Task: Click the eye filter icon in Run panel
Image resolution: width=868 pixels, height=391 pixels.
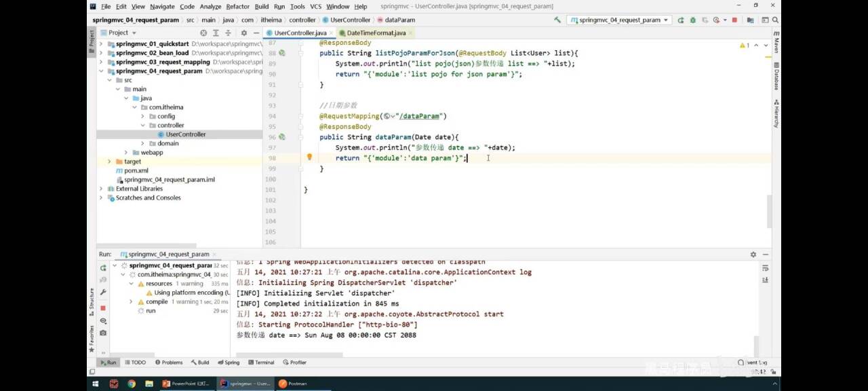Action: (103, 320)
